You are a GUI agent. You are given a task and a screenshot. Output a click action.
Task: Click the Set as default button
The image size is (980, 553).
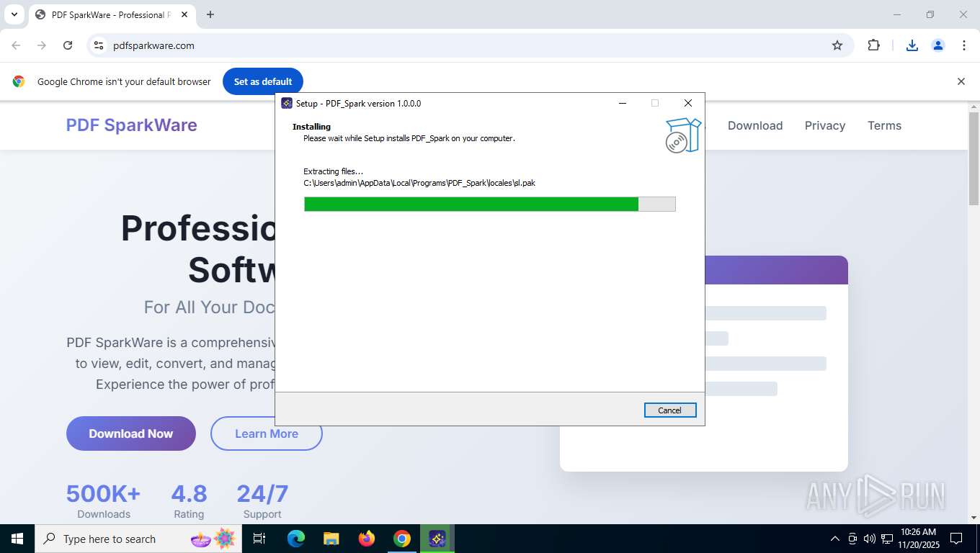263,81
